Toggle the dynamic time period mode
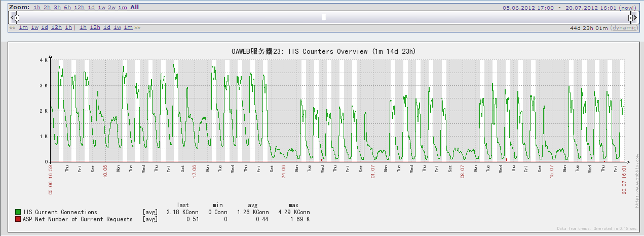The height and width of the screenshot is (236, 644). point(624,28)
